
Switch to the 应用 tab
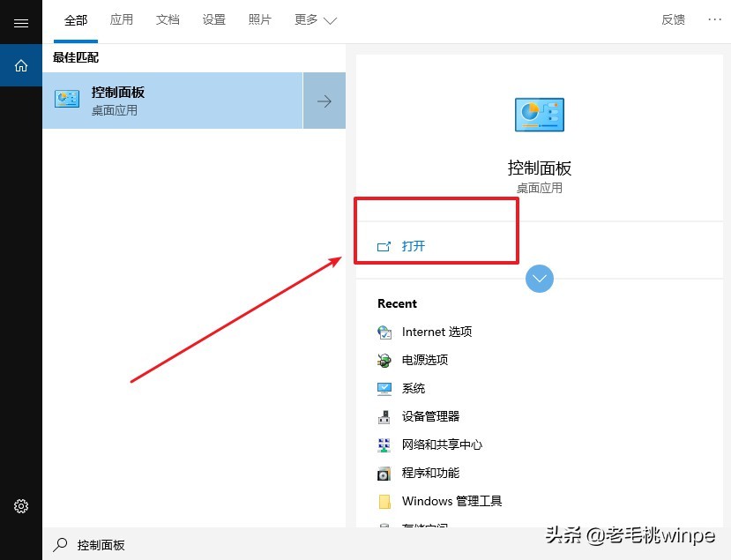tap(122, 19)
